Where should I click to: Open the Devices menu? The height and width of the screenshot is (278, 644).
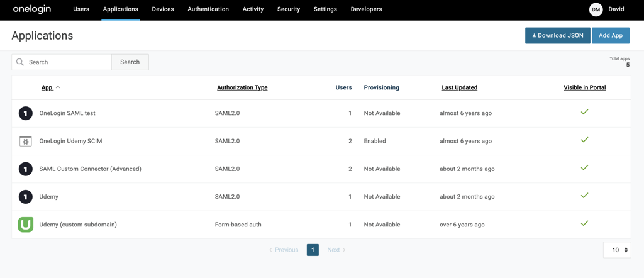tap(163, 9)
